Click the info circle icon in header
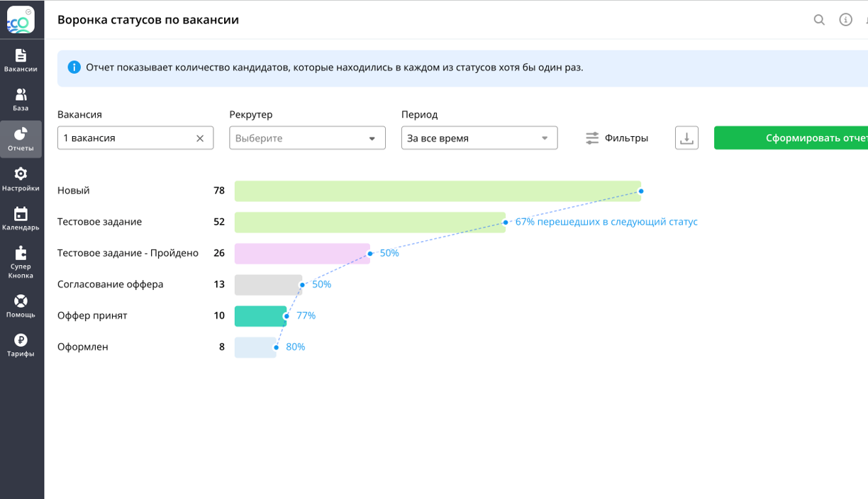868x499 pixels. [845, 20]
